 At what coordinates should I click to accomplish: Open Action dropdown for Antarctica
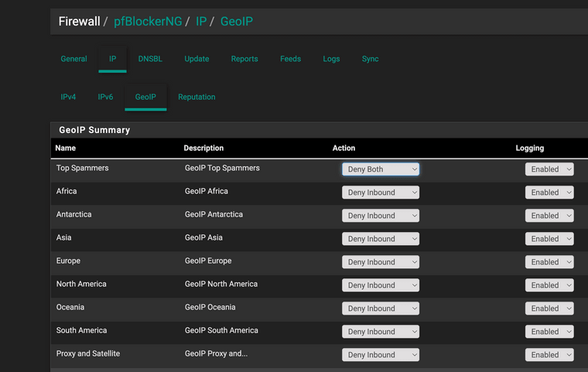(380, 216)
